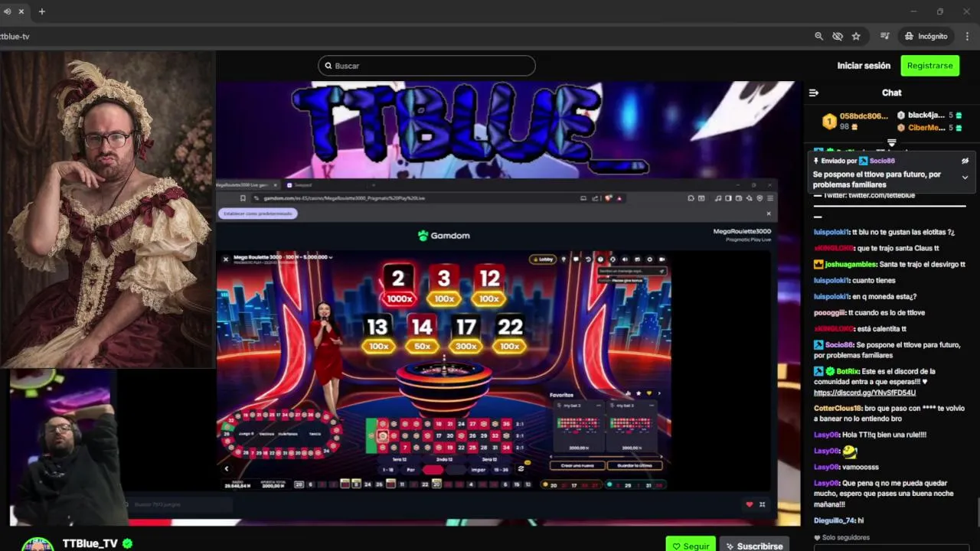Open CotterClous18 username in chat
Viewport: 980px width, 551px height.
pos(838,409)
